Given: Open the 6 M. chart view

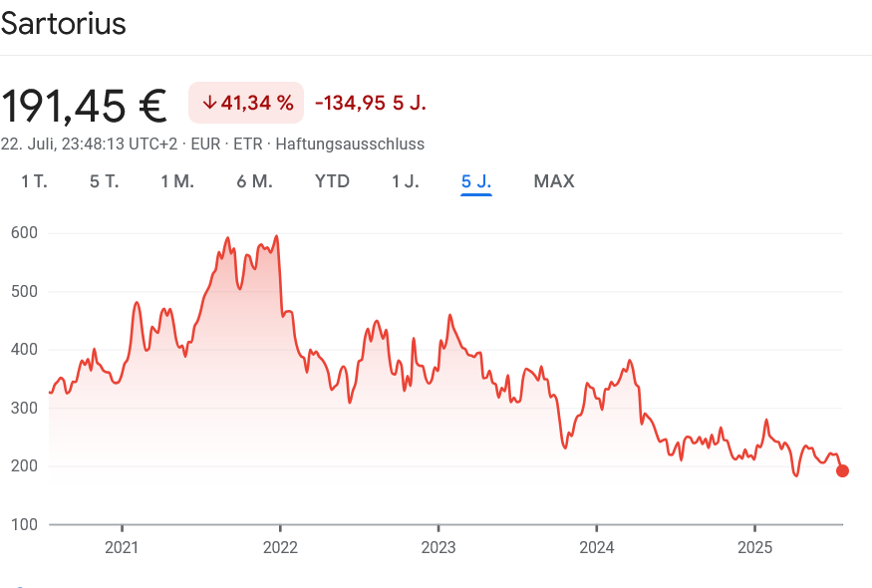Looking at the screenshot, I should 254,181.
